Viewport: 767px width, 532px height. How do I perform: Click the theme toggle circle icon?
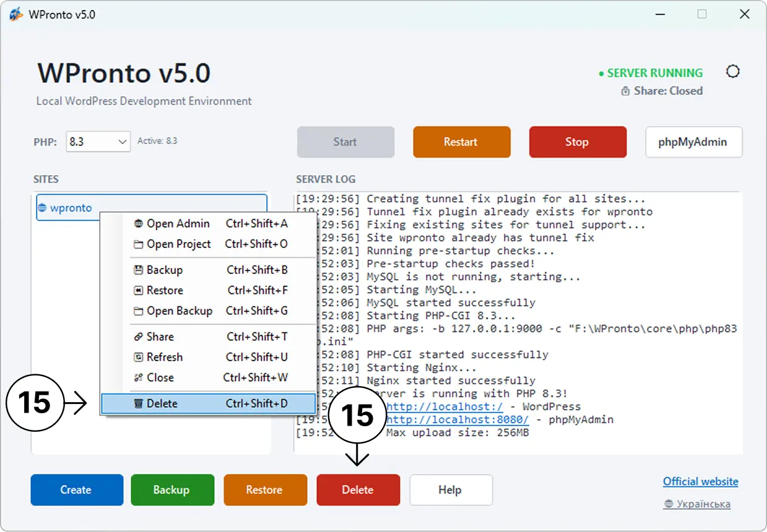(x=733, y=72)
